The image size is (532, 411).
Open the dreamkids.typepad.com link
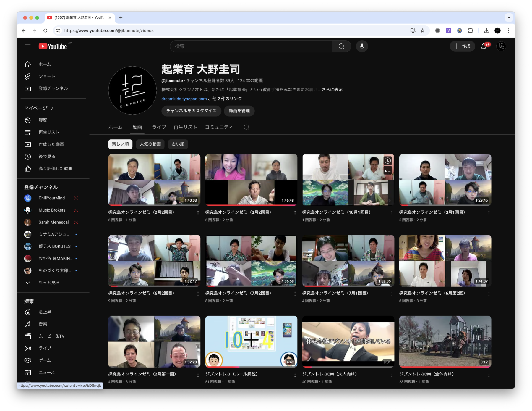pyautogui.click(x=184, y=99)
